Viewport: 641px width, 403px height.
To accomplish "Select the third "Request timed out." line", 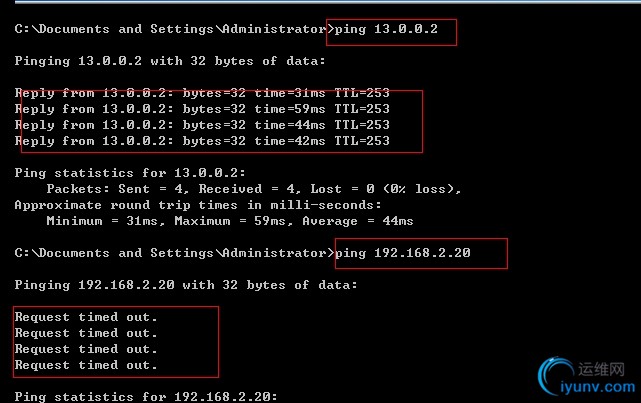I will point(86,349).
